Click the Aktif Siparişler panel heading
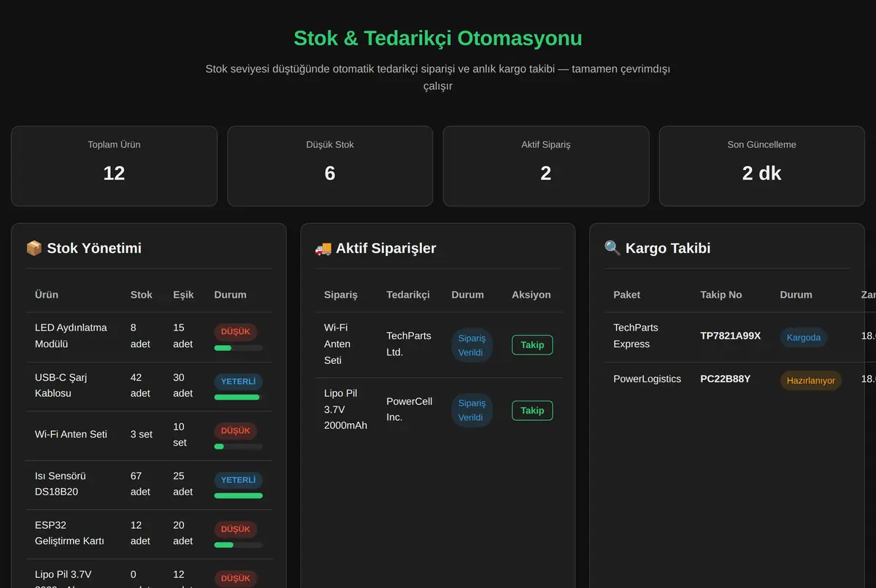The width and height of the screenshot is (876, 588). 376,248
